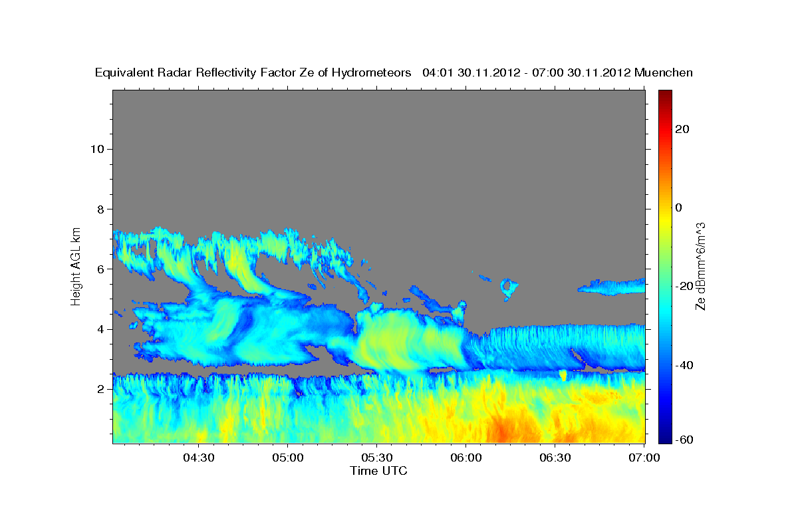Click the 05:00 time tick label
This screenshot has width=798, height=532.
pos(287,458)
